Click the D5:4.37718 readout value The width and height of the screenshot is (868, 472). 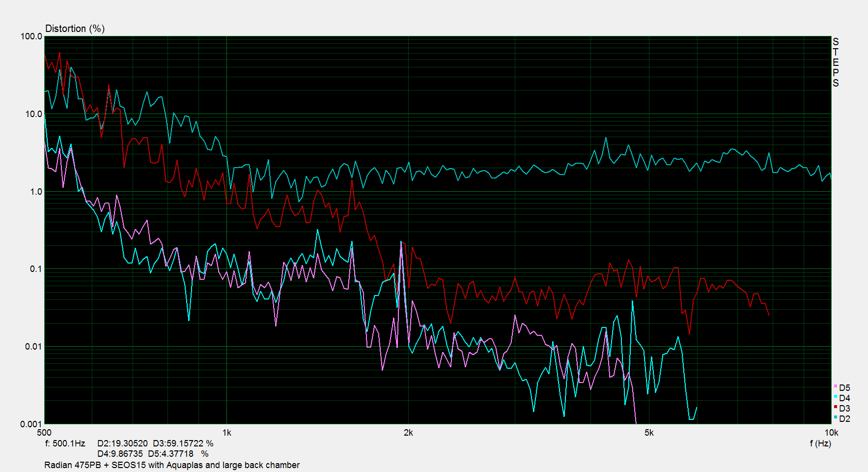pos(170,454)
